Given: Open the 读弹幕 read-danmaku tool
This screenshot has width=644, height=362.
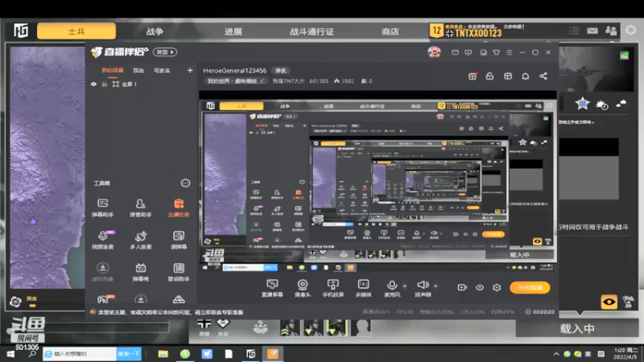Looking at the screenshot, I should [x=179, y=240].
